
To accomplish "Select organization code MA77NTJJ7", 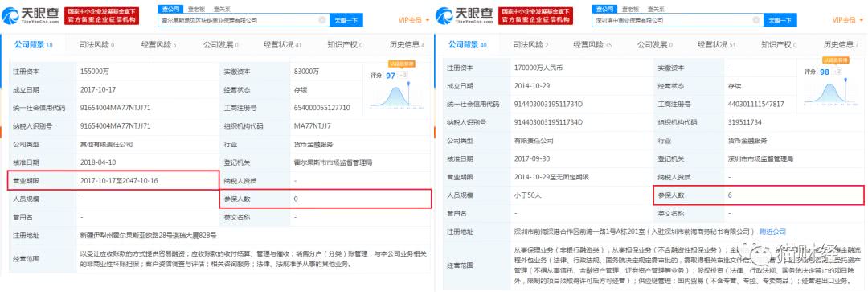I will tap(313, 125).
